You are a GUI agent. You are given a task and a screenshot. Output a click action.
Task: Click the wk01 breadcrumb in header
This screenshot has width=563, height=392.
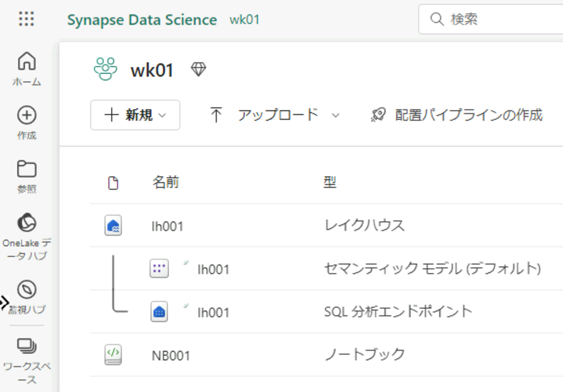coord(245,20)
